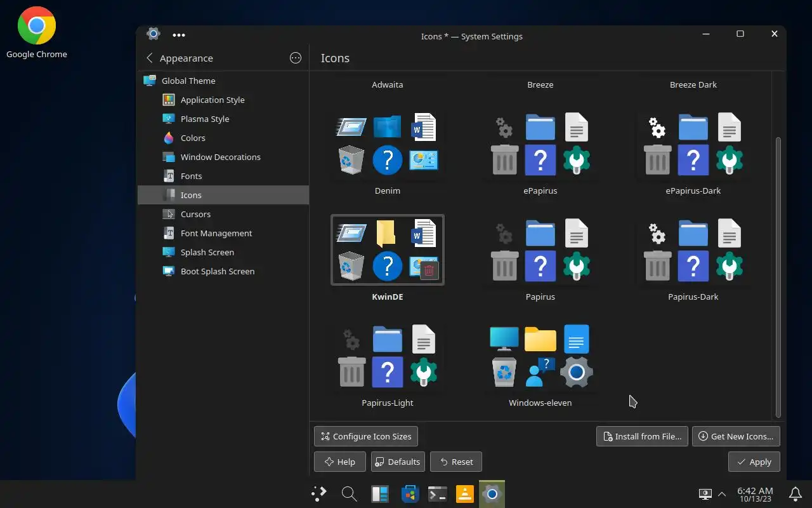Open Google Chrome desktop icon

pos(37,33)
